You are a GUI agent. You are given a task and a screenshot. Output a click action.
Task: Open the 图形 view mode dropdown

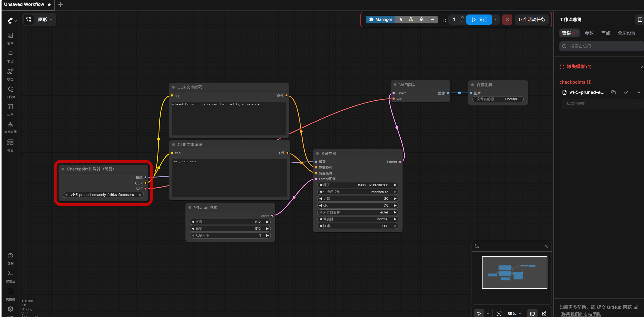(x=45, y=20)
